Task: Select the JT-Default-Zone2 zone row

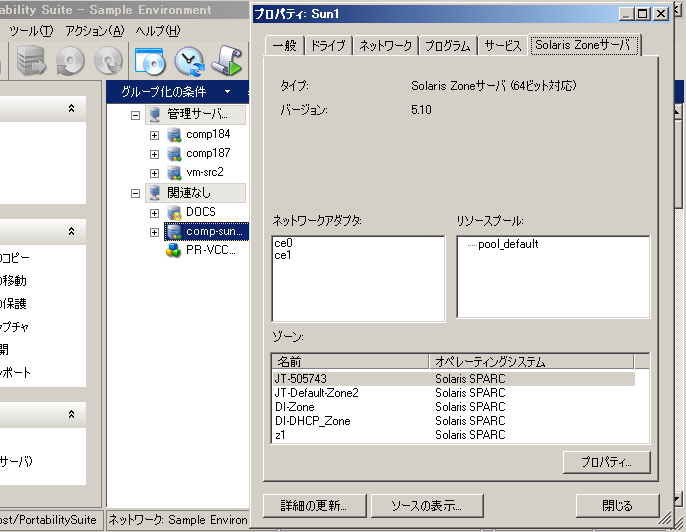Action: coord(454,393)
